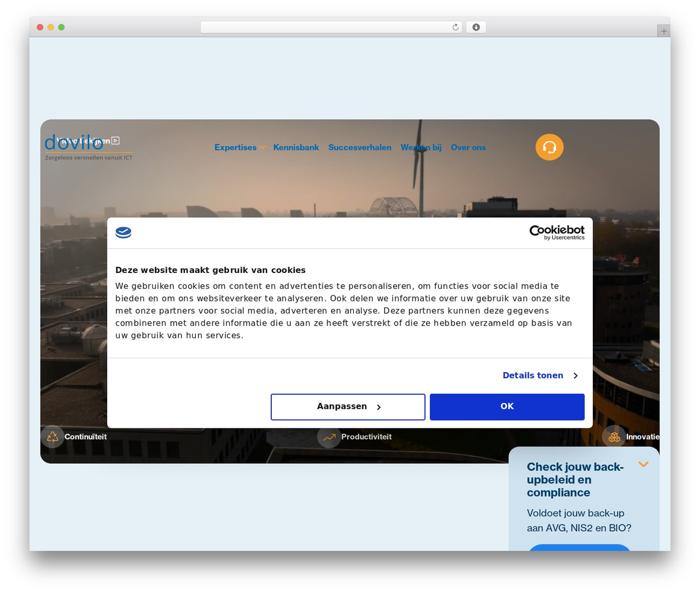Screen dimensions: 700x593
Task: Open the Succesverhalen menu item
Action: tap(360, 147)
